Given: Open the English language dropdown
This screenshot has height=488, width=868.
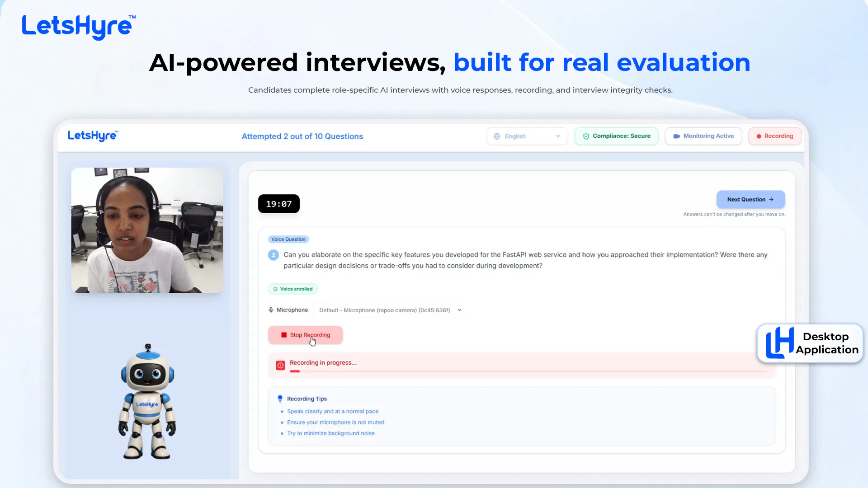Looking at the screenshot, I should pos(527,136).
